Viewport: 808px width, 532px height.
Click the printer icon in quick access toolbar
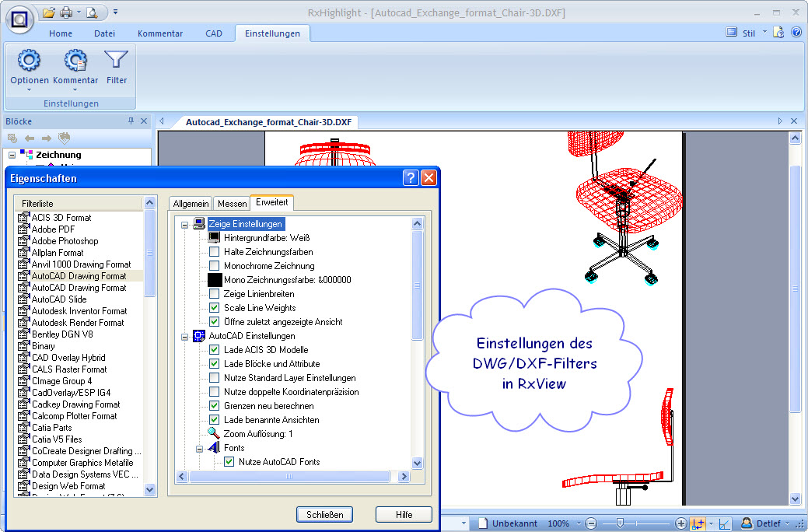pos(66,12)
